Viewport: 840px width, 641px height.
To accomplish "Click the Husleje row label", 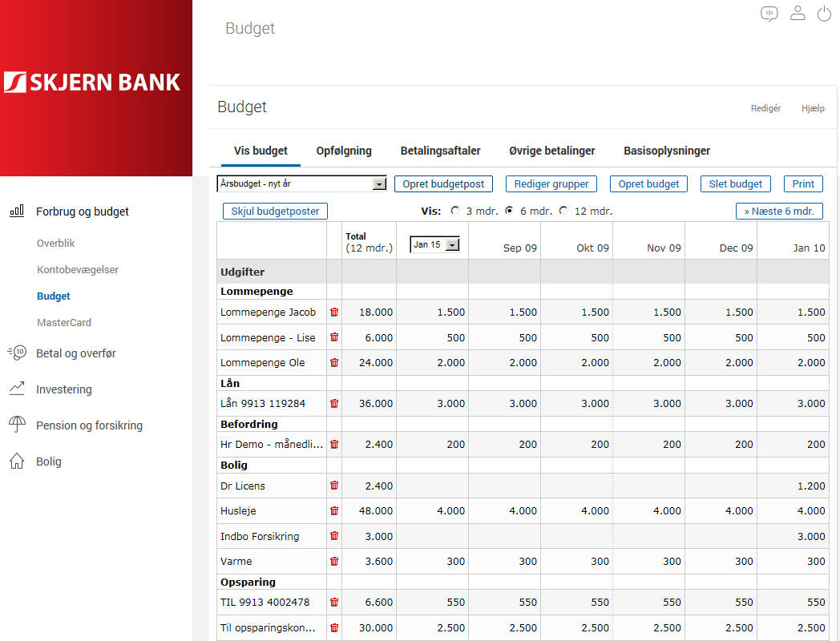I will (x=238, y=511).
